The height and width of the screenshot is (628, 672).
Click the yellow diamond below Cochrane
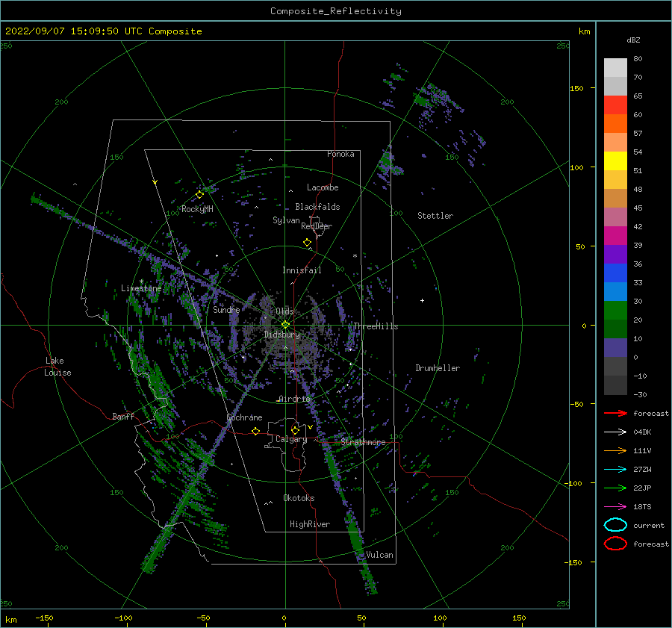pyautogui.click(x=256, y=431)
